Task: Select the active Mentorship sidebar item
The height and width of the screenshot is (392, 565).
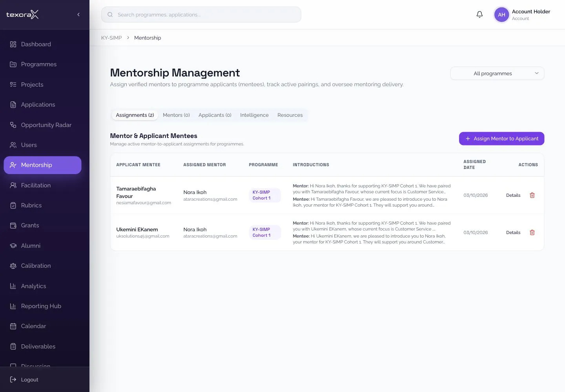Action: [42, 165]
